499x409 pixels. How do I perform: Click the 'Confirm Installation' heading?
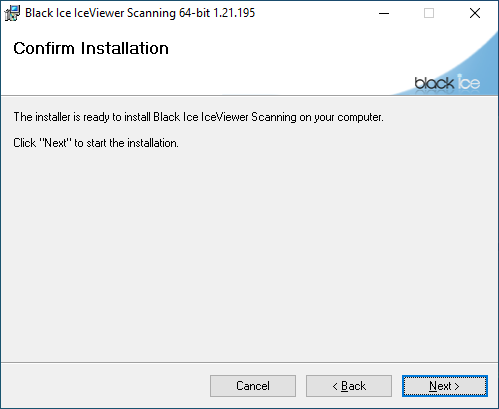pos(91,48)
